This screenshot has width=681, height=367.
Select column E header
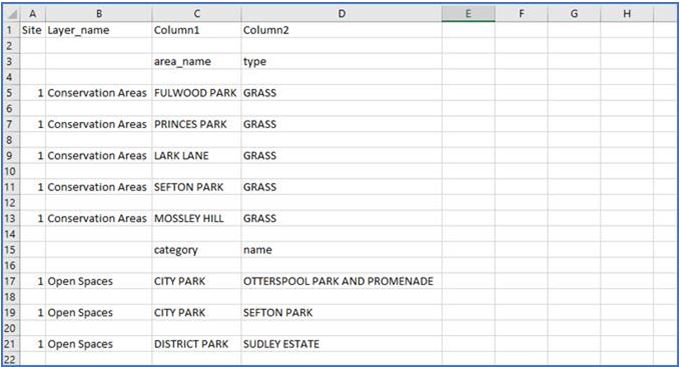468,14
